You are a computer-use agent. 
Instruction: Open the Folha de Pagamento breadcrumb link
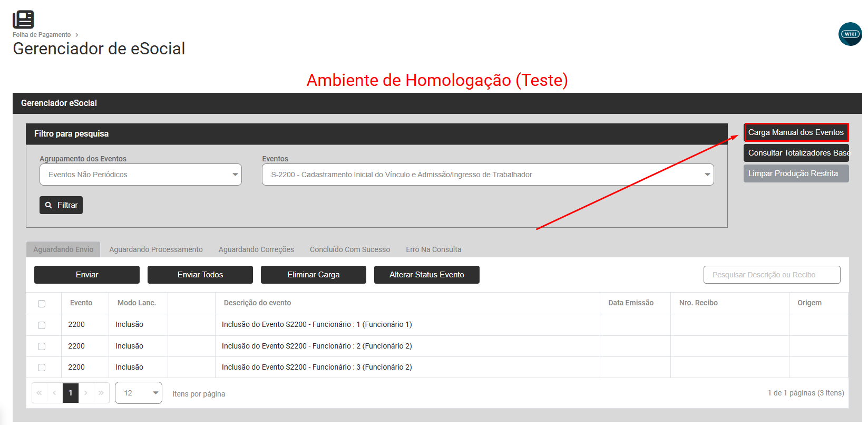[42, 35]
